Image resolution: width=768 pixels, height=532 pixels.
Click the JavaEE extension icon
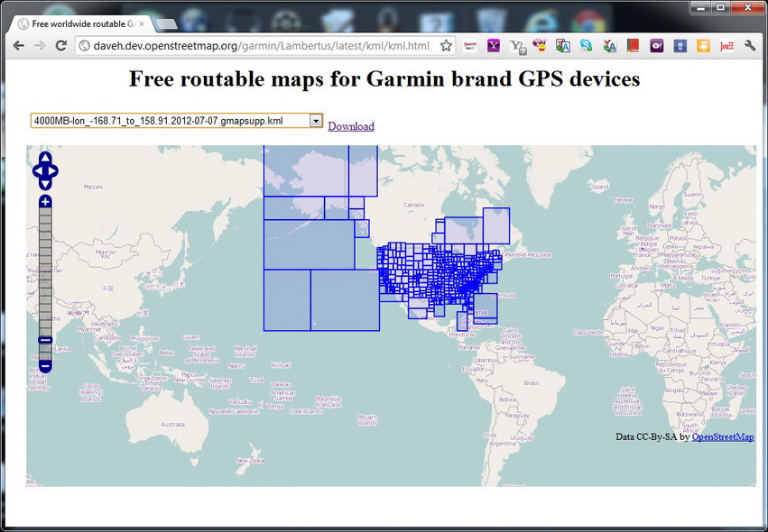click(x=726, y=45)
